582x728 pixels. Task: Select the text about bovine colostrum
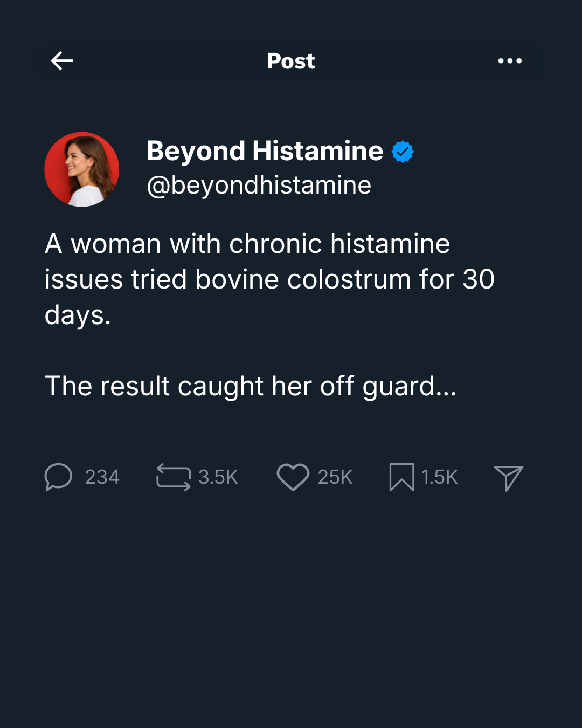tap(269, 279)
